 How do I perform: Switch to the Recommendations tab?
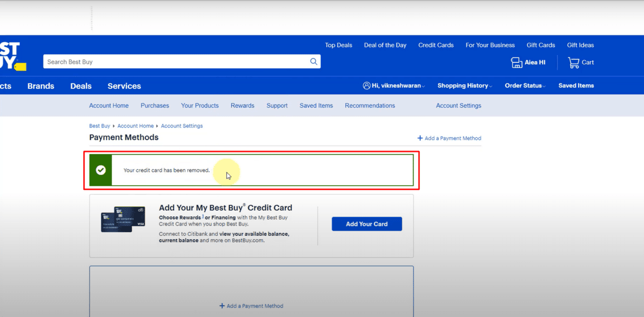tap(370, 106)
